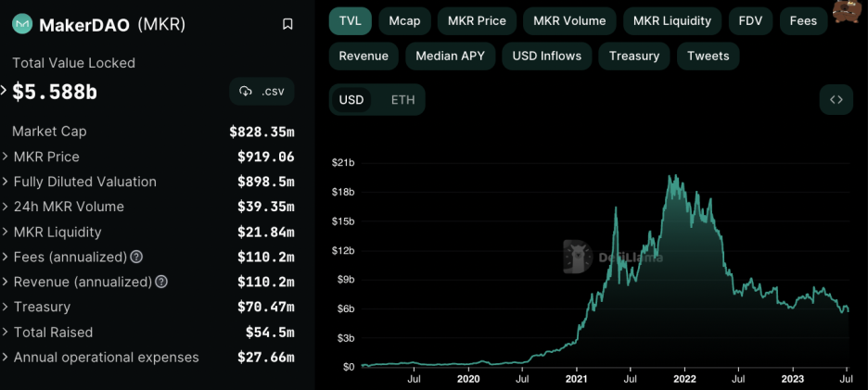The image size is (868, 390).
Task: Toggle the TVL chart metric
Action: click(350, 21)
